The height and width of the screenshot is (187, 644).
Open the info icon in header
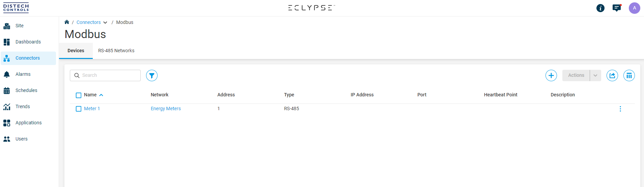[600, 8]
